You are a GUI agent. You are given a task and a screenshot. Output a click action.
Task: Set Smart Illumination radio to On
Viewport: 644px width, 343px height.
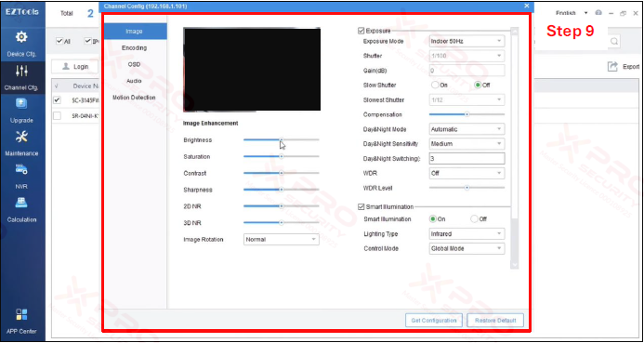(x=433, y=219)
